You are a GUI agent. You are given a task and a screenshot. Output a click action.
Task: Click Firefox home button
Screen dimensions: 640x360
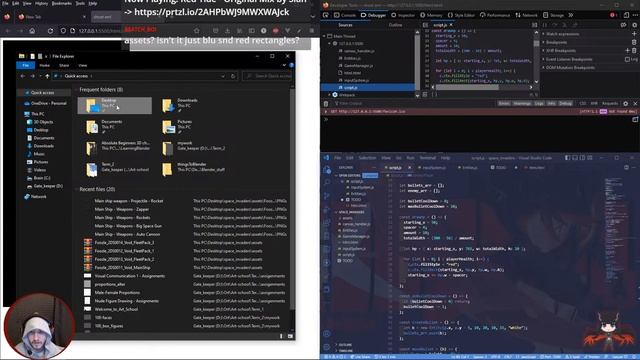(32, 31)
